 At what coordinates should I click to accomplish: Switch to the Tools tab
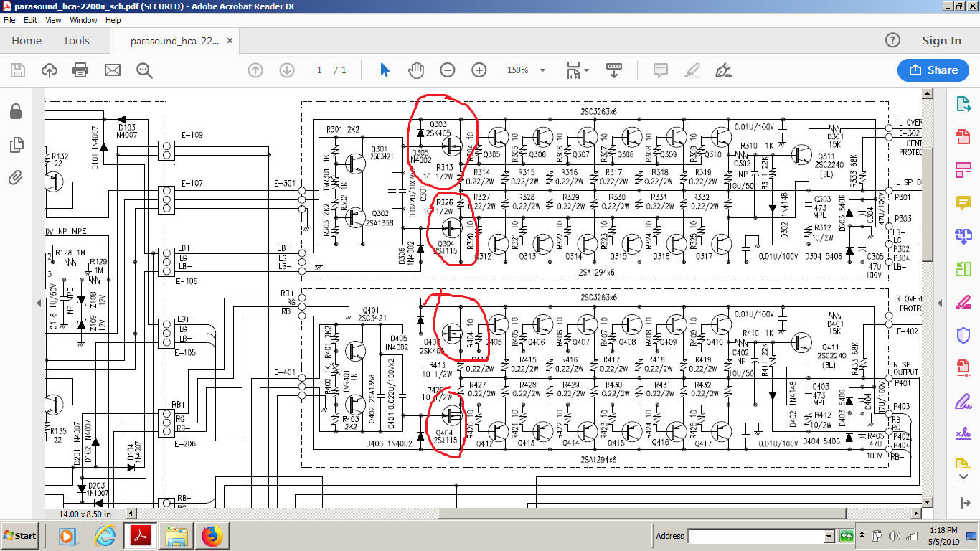(76, 40)
